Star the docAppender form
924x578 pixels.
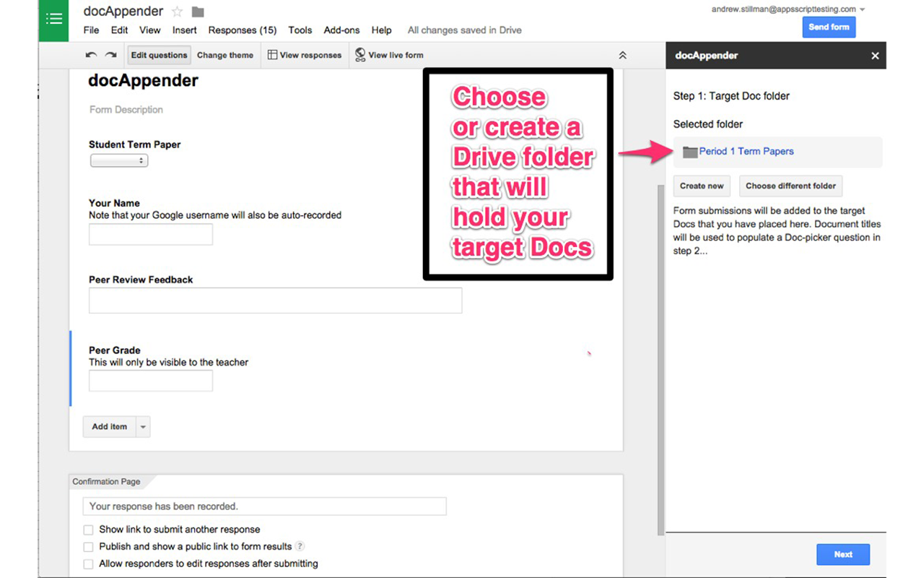tap(177, 12)
